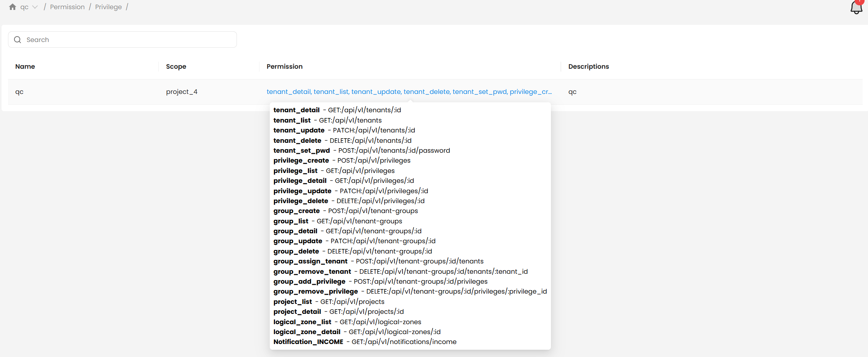The image size is (868, 357).
Task: Click group_assign_tenant entry in popup
Action: click(x=310, y=261)
